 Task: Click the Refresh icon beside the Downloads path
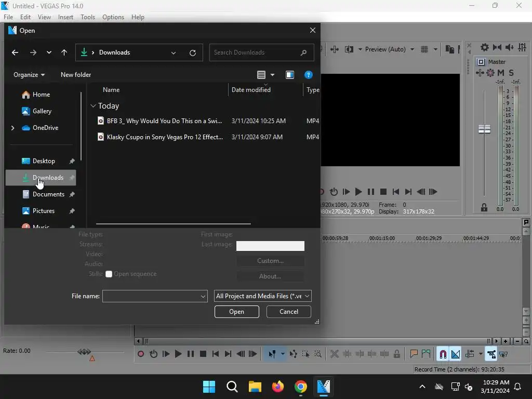(x=193, y=52)
